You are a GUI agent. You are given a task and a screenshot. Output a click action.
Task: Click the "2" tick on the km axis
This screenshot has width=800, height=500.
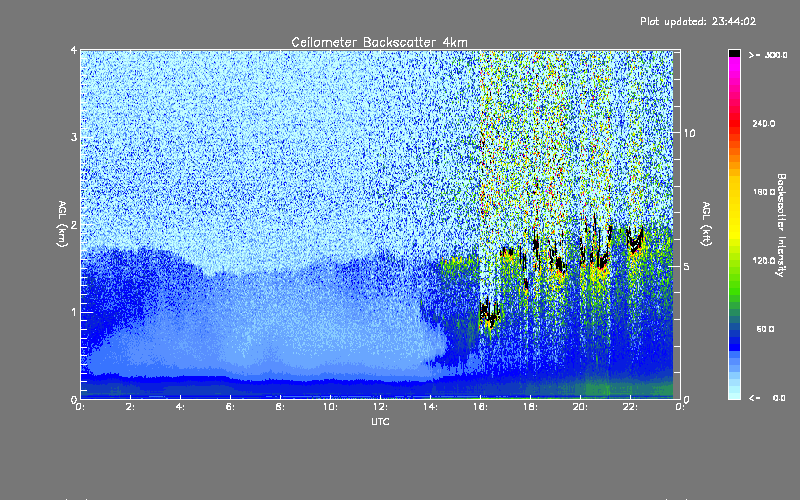74,224
